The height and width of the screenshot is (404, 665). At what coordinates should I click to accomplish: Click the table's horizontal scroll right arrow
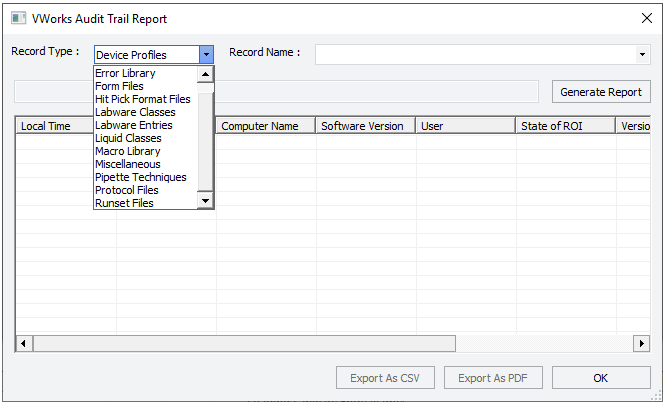[642, 343]
